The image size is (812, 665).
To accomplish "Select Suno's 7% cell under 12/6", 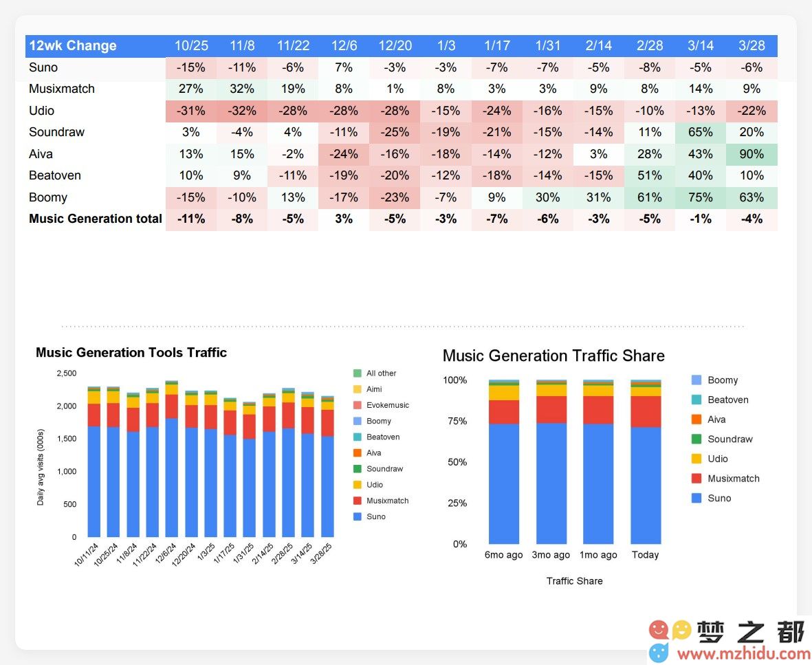I will pyautogui.click(x=344, y=67).
